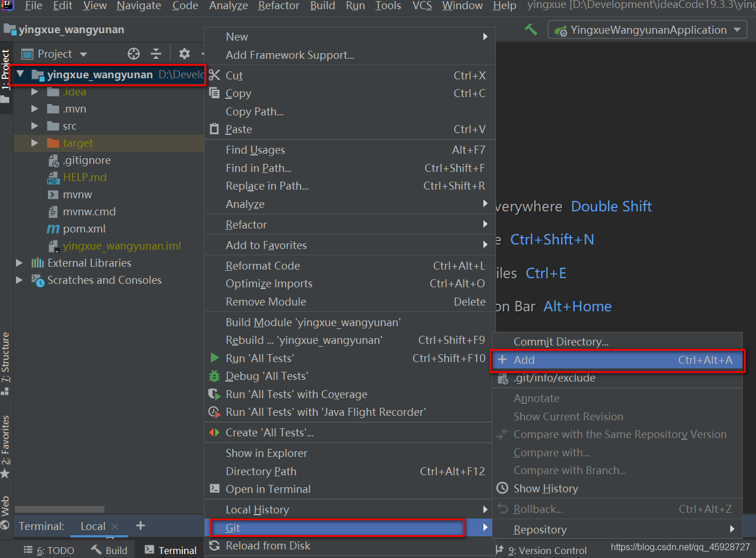Image resolution: width=756 pixels, height=558 pixels.
Task: Click the Scratches and Consoles icon
Action: (38, 280)
